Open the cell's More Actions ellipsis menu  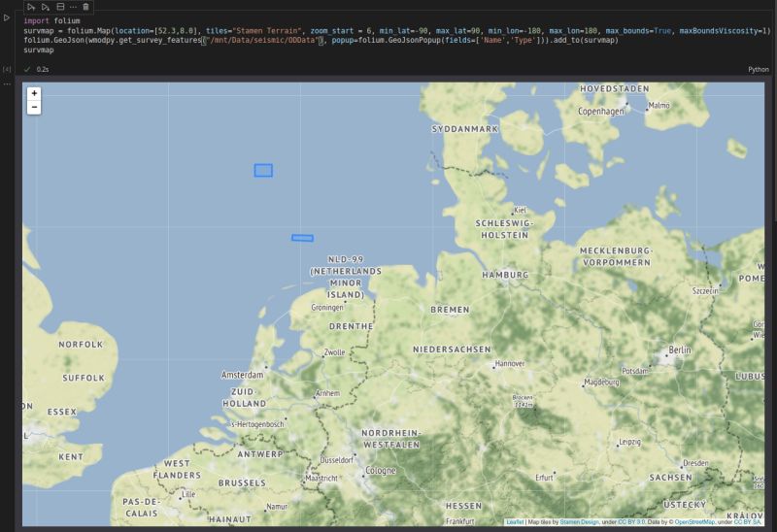[74, 7]
